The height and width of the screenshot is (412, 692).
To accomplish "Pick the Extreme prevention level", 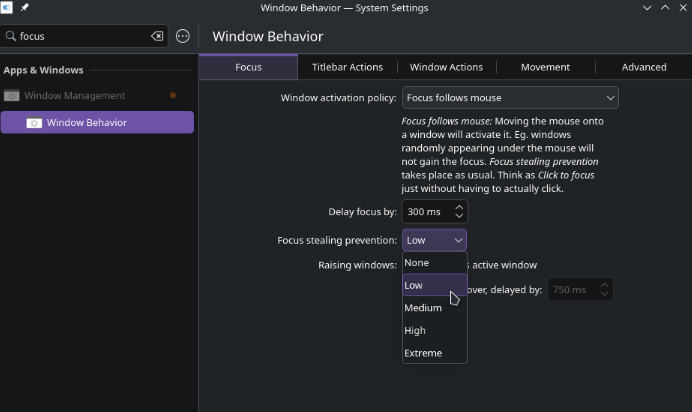I will (x=423, y=353).
